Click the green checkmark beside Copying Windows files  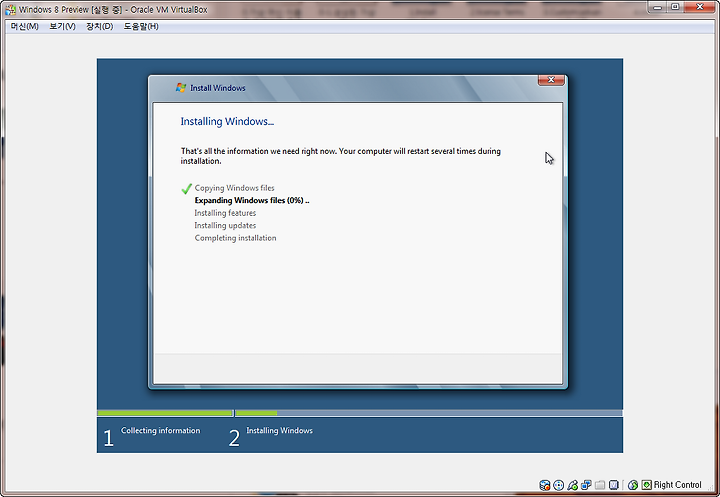(x=186, y=188)
